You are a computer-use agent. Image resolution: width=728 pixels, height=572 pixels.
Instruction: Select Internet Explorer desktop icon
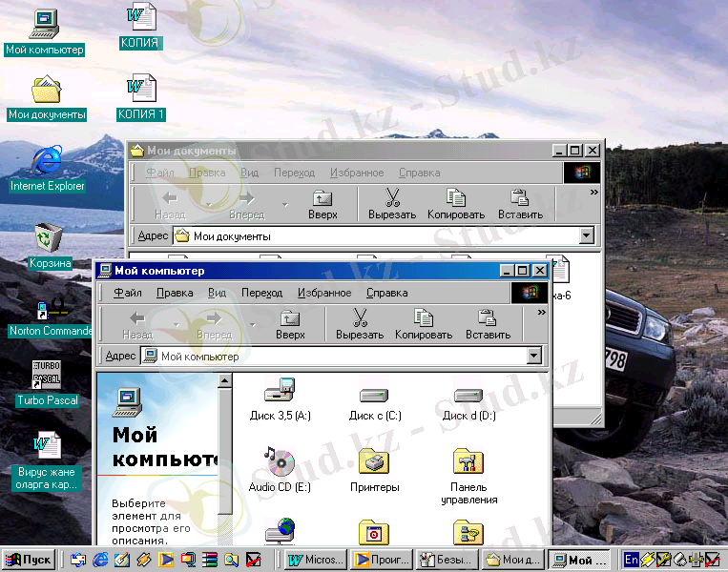[x=46, y=159]
